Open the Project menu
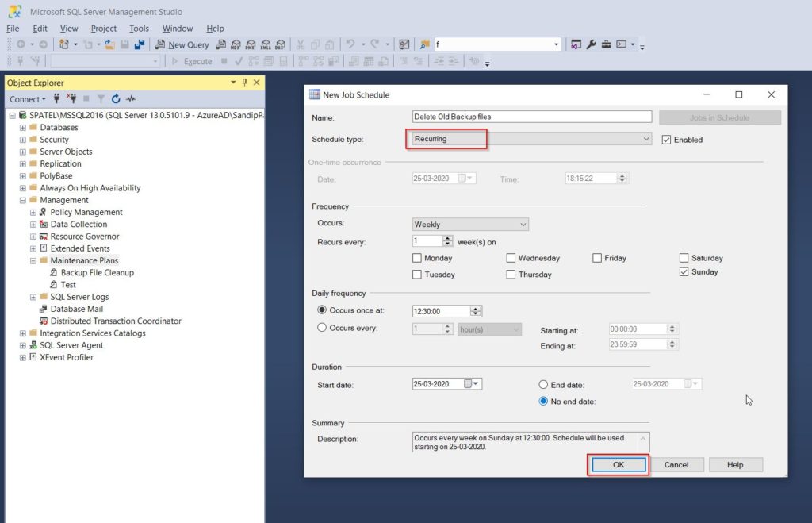Screen dimensions: 812x523 click(104, 29)
